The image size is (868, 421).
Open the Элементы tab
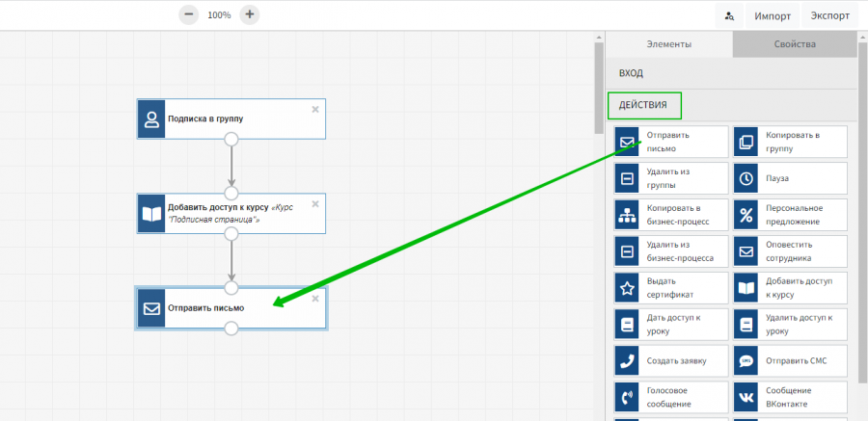tap(668, 44)
